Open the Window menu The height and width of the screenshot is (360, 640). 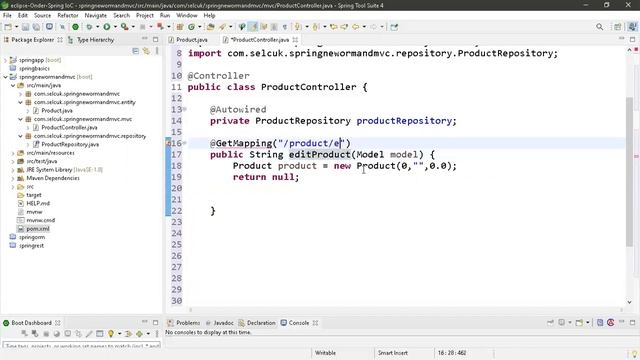[187, 15]
